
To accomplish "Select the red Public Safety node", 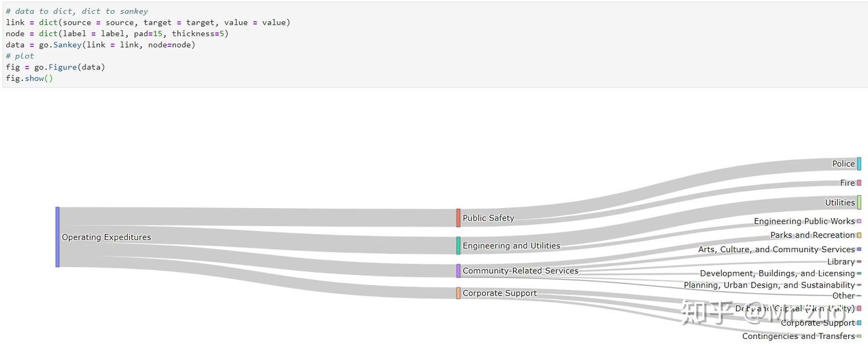I will [458, 218].
